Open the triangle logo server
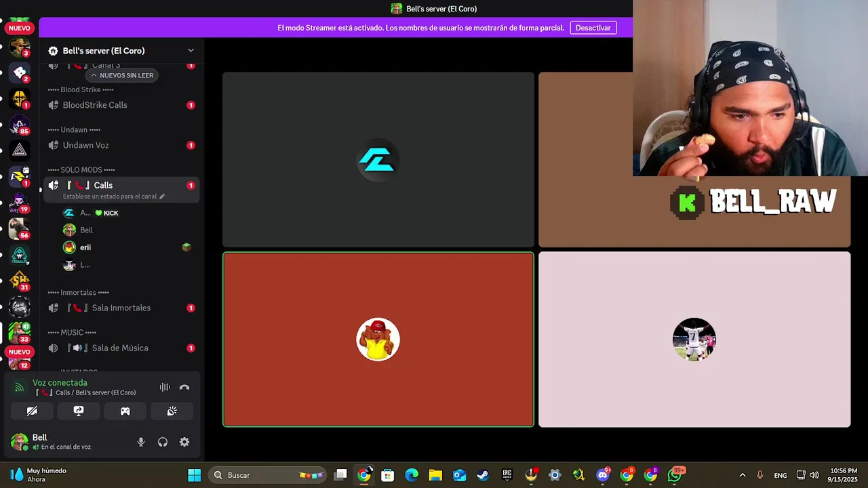 19,150
